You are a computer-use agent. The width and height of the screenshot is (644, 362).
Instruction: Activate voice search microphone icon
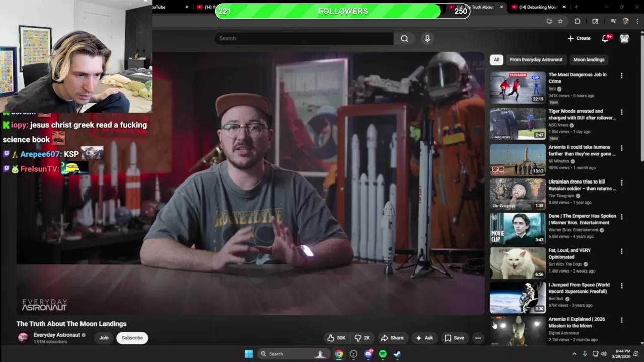click(x=427, y=38)
